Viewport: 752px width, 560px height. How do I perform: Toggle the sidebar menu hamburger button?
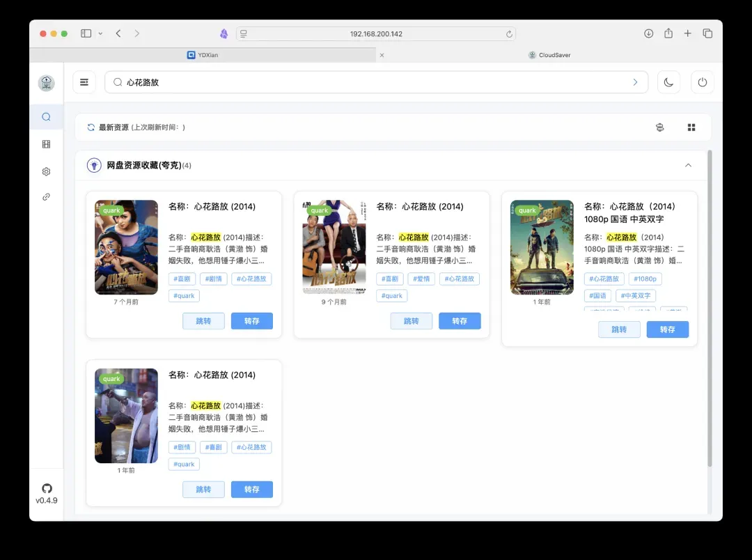point(84,82)
